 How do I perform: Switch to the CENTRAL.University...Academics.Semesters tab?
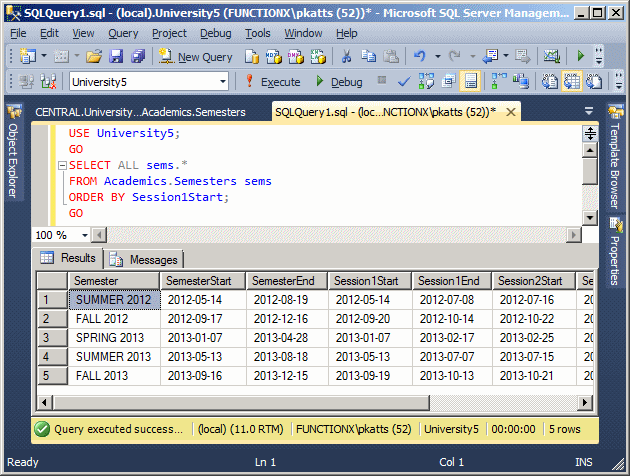[x=140, y=112]
